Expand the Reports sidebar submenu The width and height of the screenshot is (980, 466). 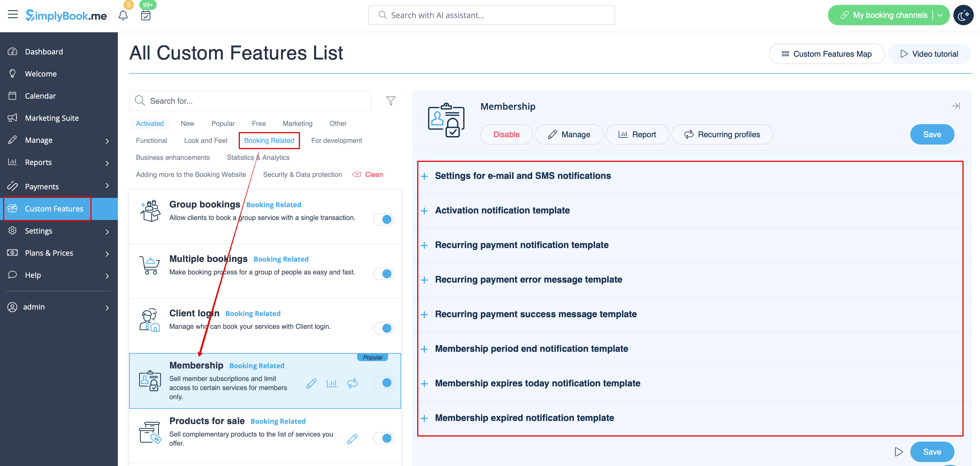point(107,163)
